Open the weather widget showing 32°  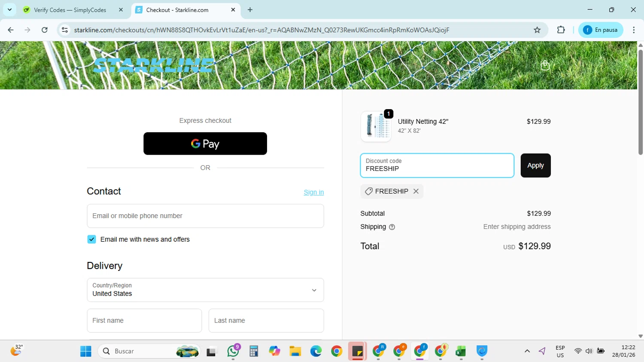[17, 350]
